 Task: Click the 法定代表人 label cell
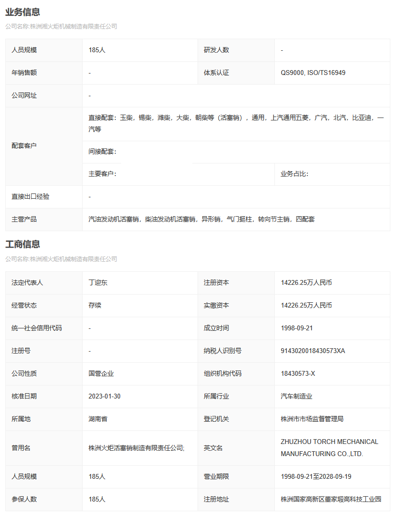tap(44, 283)
